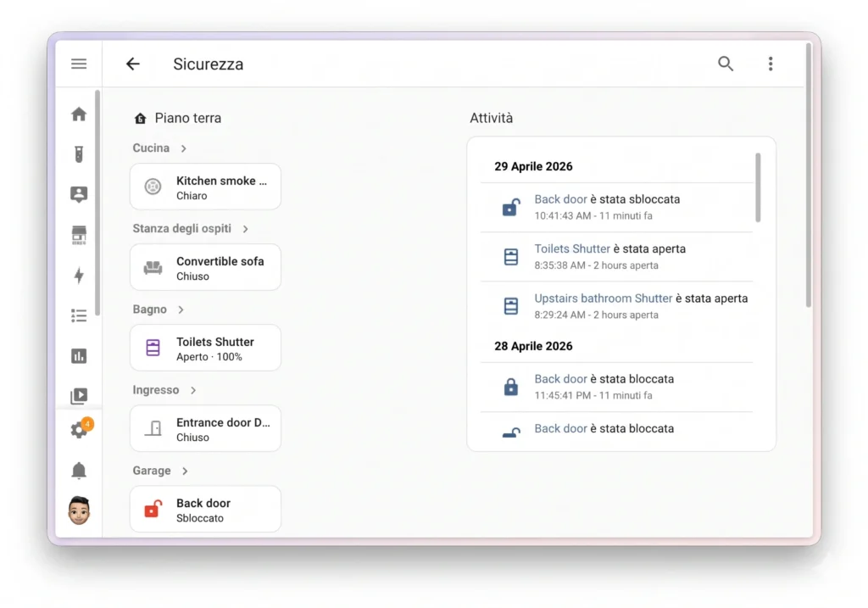Screen dimensions: 868x608
Task: Click the Convertible sofa icon
Action: (153, 267)
